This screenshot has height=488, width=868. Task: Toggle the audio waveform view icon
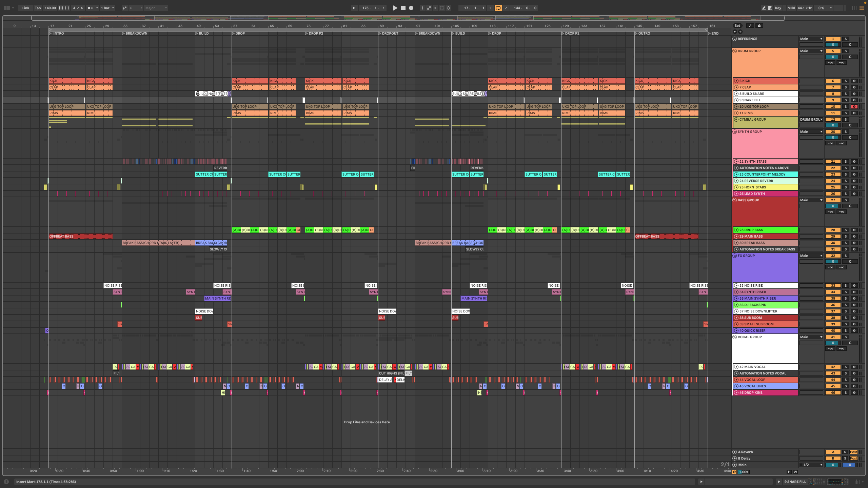tap(734, 472)
